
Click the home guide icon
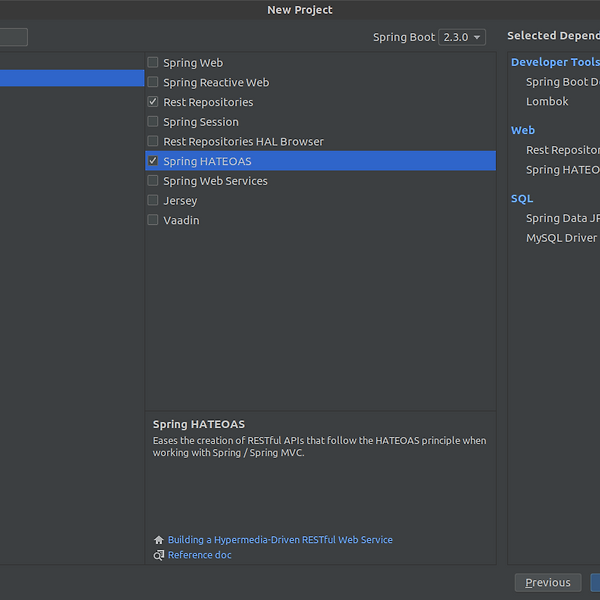[x=158, y=540]
